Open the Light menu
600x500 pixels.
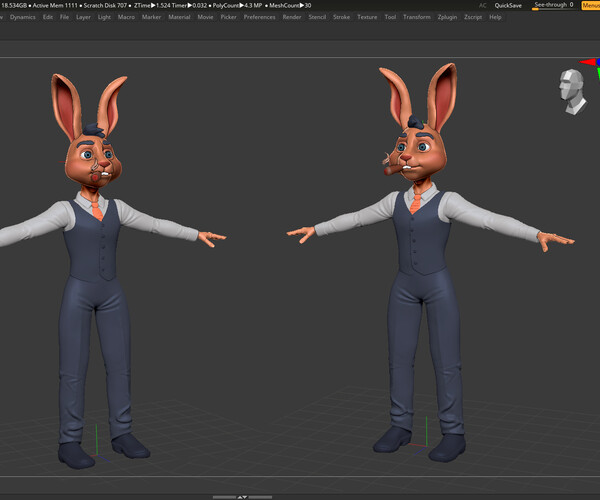[x=104, y=17]
